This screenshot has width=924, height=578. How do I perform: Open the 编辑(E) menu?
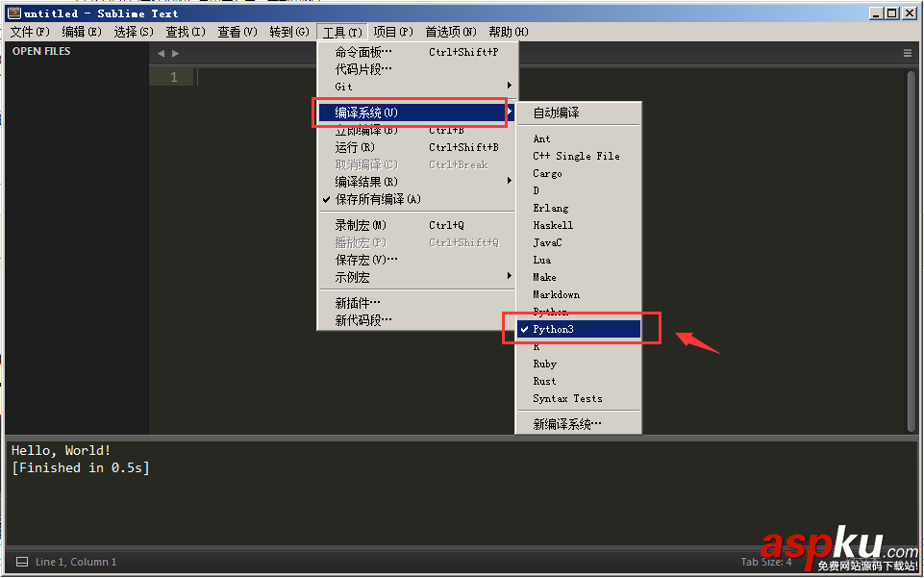point(82,32)
